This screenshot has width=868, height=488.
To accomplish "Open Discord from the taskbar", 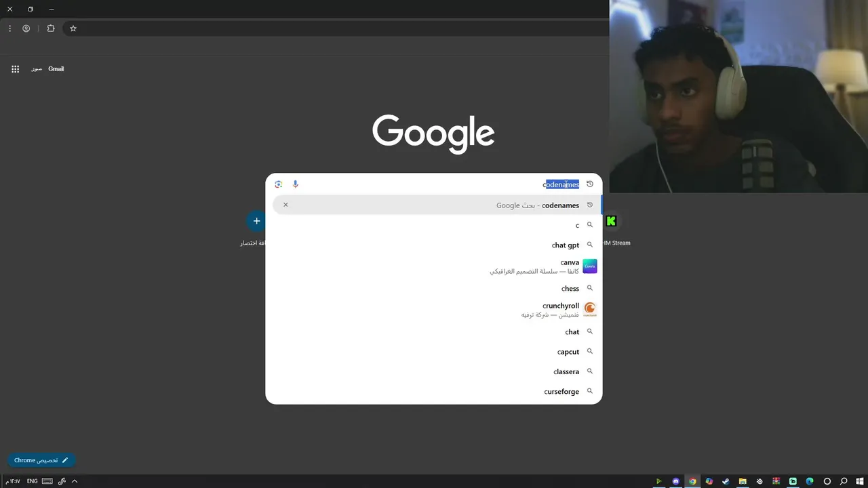I will (675, 481).
